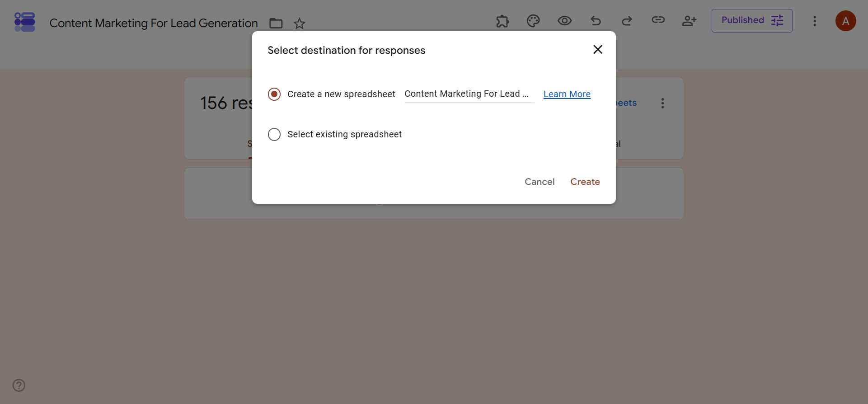The image size is (868, 404).
Task: Select existing spreadsheet radio option
Action: 274,134
